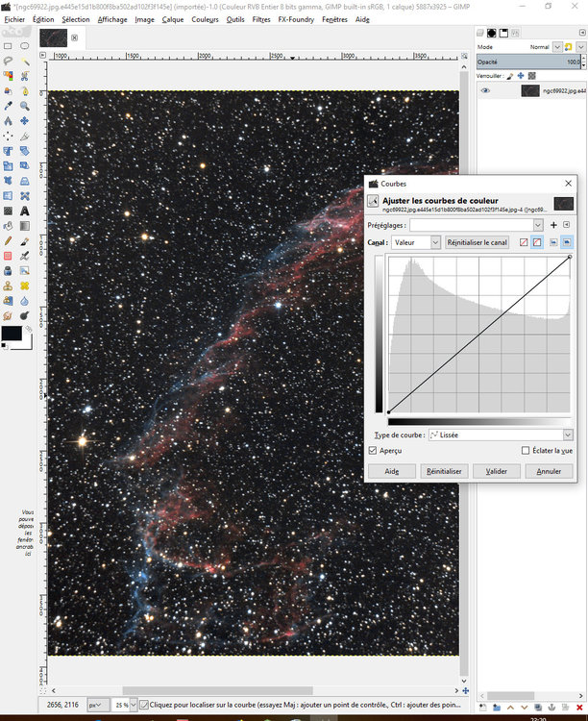Select the Eraser tool
This screenshot has height=721, width=588.
(8, 256)
